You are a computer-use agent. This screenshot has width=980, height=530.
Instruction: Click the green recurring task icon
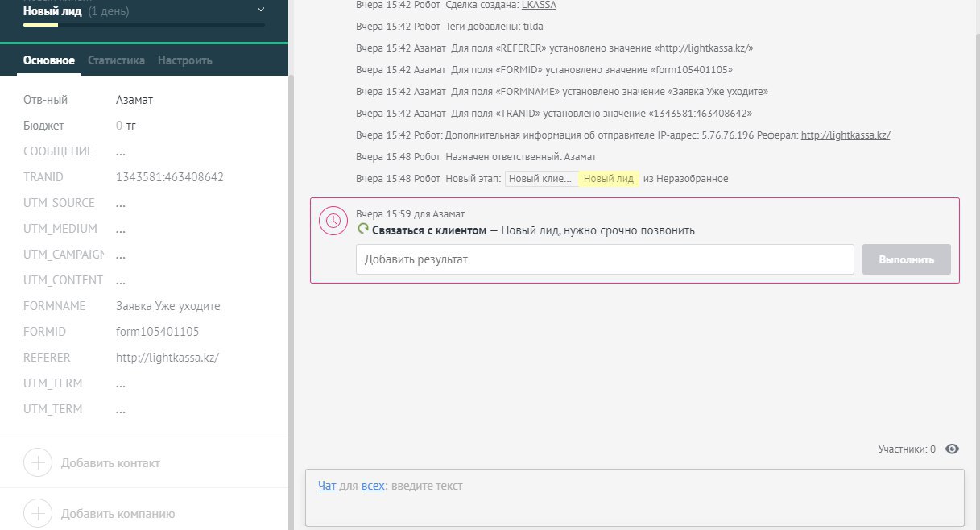click(x=362, y=230)
